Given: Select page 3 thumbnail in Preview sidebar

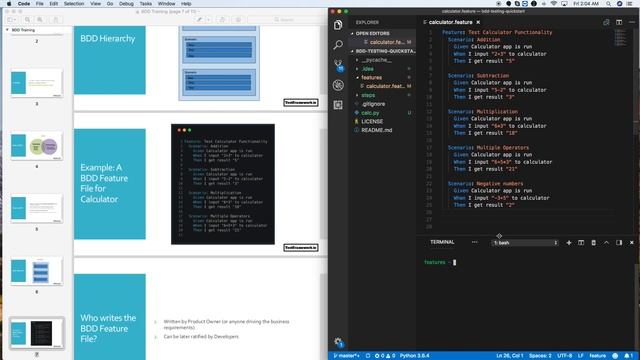Looking at the screenshot, I should pyautogui.click(x=37, y=83).
